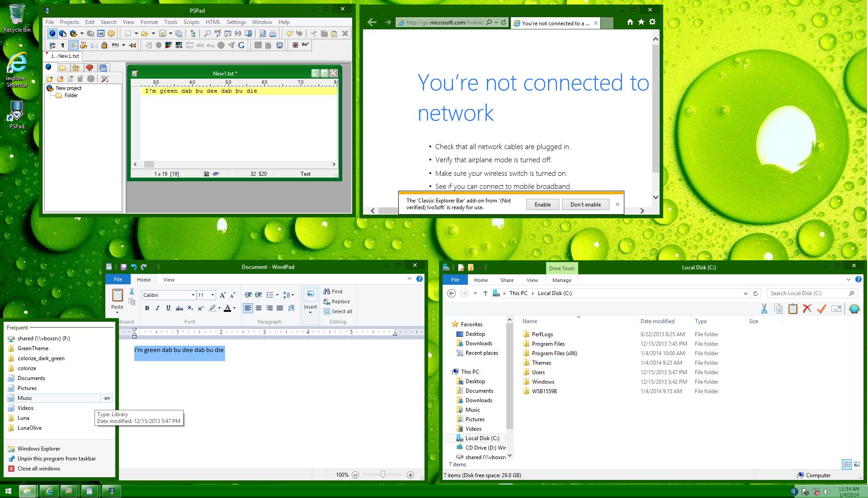The width and height of the screenshot is (868, 498).
Task: Click the red X delete icon in Explorer toolbar
Action: tap(808, 309)
